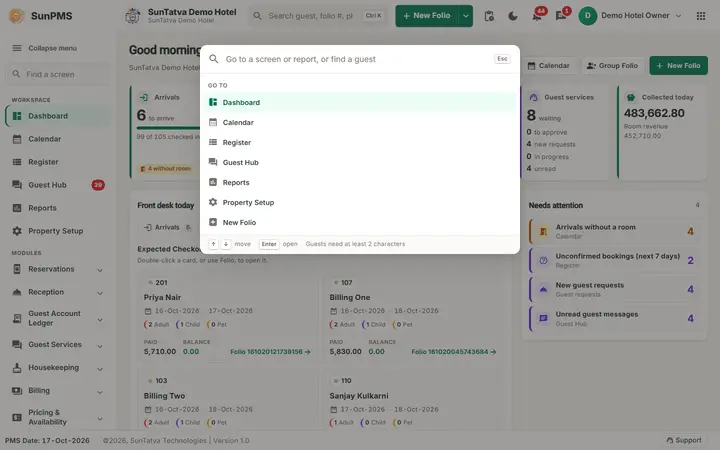Click the Sanjay Kulkarni room 110 card
This screenshot has height=450, width=720.
[x=412, y=401]
